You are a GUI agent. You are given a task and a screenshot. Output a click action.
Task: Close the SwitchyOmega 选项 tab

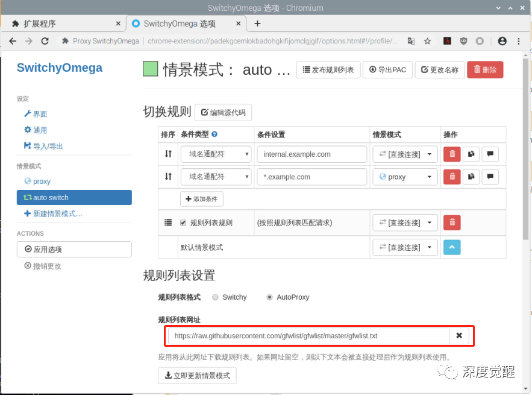click(x=238, y=24)
